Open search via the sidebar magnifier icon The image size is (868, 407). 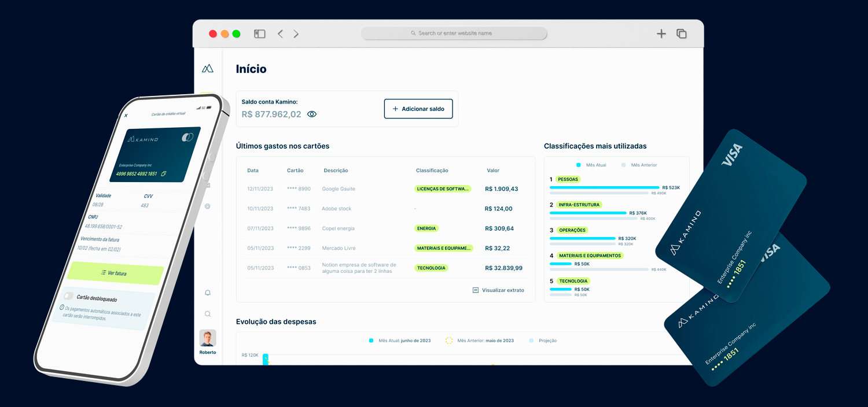208,313
